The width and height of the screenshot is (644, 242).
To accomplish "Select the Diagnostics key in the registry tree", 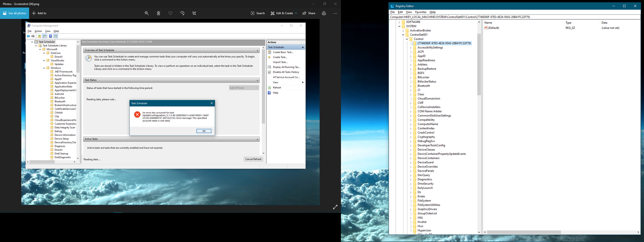I will [425, 179].
